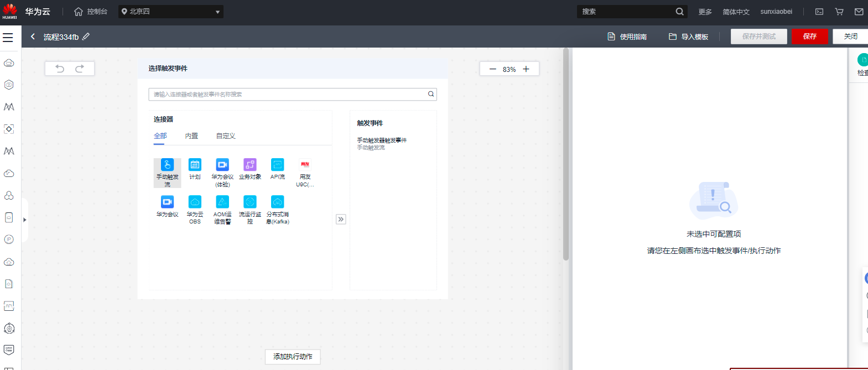This screenshot has width=868, height=370.
Task: Click the green 检查 icon at right edge
Action: pyautogui.click(x=862, y=60)
